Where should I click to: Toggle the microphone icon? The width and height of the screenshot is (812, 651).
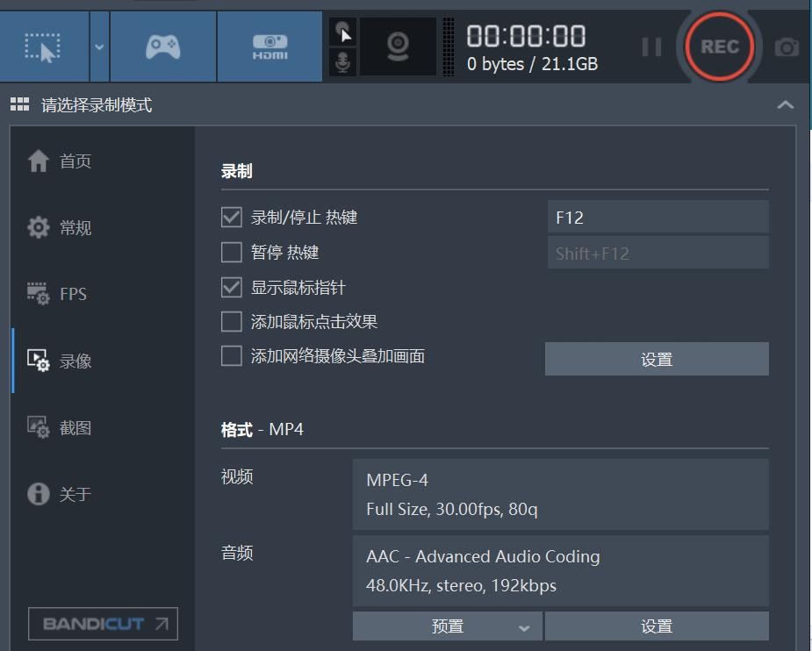(x=343, y=62)
